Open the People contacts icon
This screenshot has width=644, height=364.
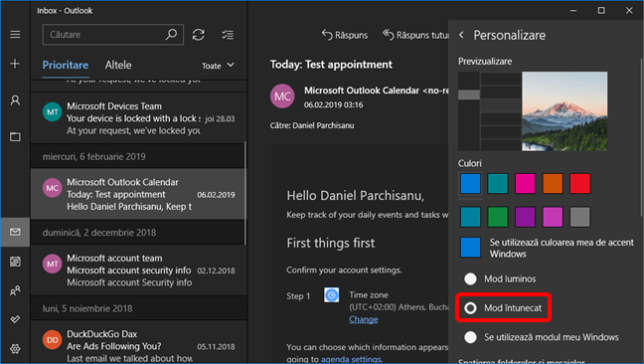coord(15,290)
